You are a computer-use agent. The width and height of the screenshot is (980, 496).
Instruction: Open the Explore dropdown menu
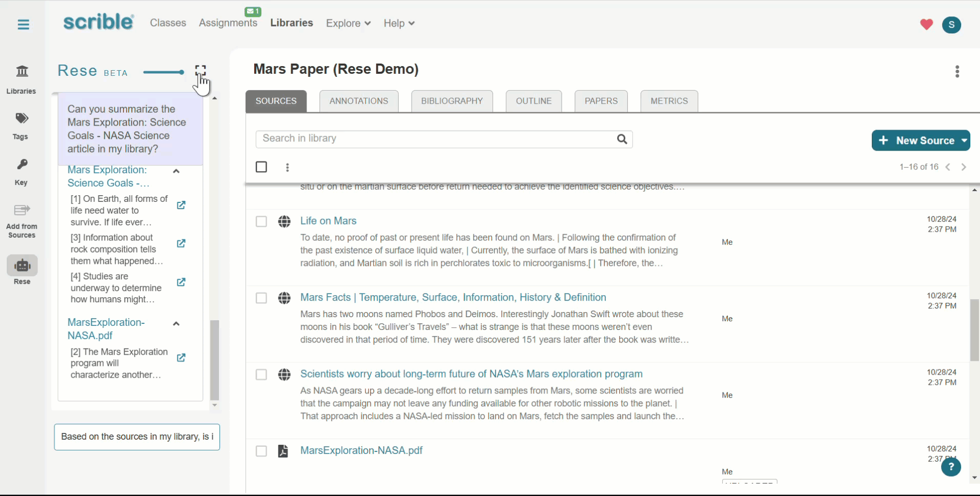pyautogui.click(x=348, y=23)
